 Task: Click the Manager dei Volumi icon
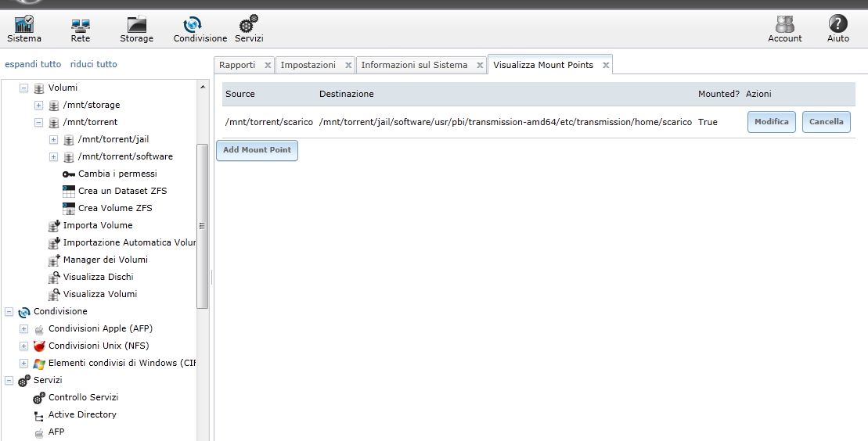[54, 260]
